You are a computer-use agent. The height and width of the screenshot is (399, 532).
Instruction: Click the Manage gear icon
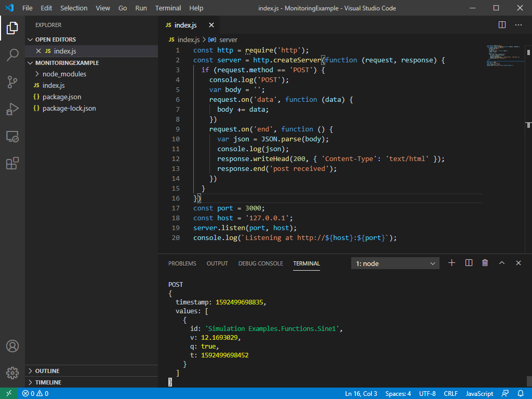[12, 373]
